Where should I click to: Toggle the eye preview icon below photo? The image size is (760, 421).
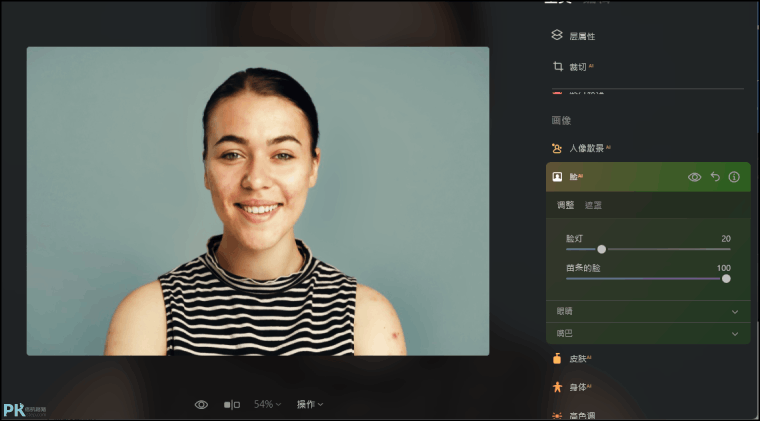[x=201, y=405]
